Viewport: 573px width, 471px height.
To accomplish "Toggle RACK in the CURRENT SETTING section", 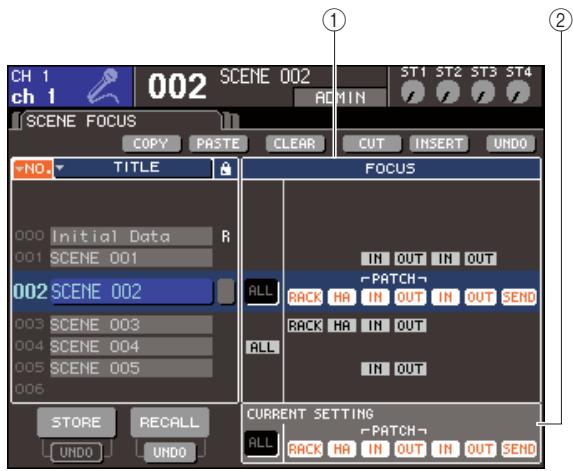I will click(x=305, y=449).
